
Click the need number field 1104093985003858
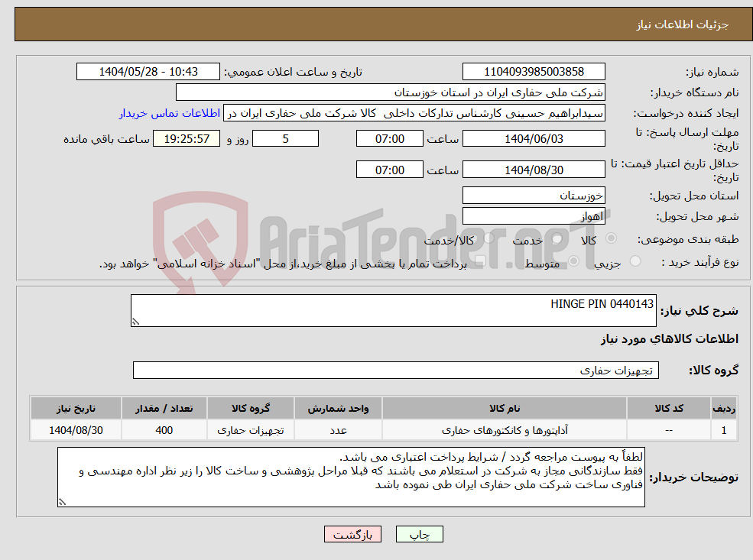pos(534,72)
